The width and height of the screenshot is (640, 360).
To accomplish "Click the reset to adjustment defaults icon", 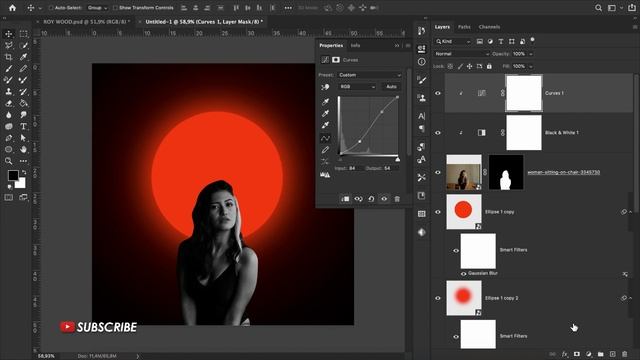I will click(x=371, y=199).
